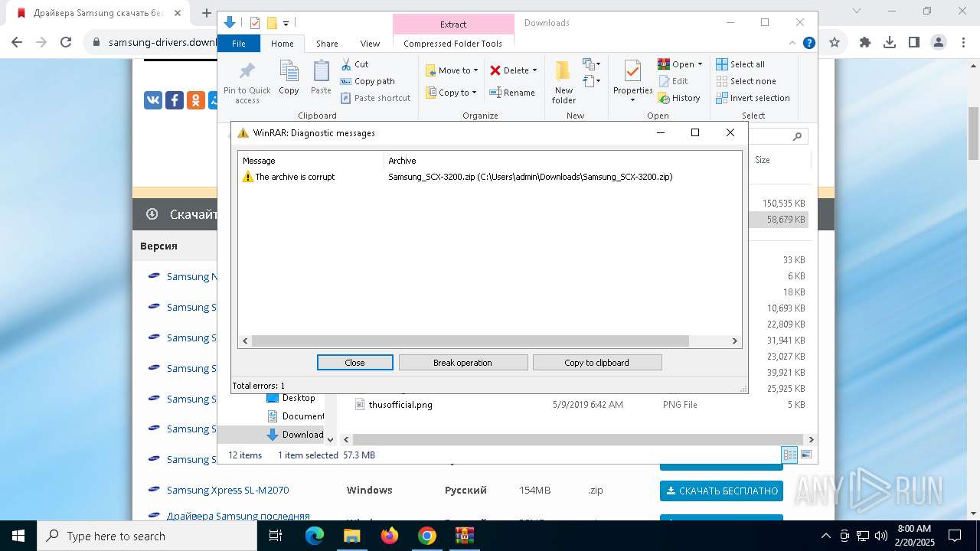Image resolution: width=980 pixels, height=551 pixels.
Task: Share page via VK icon
Action: tap(153, 100)
